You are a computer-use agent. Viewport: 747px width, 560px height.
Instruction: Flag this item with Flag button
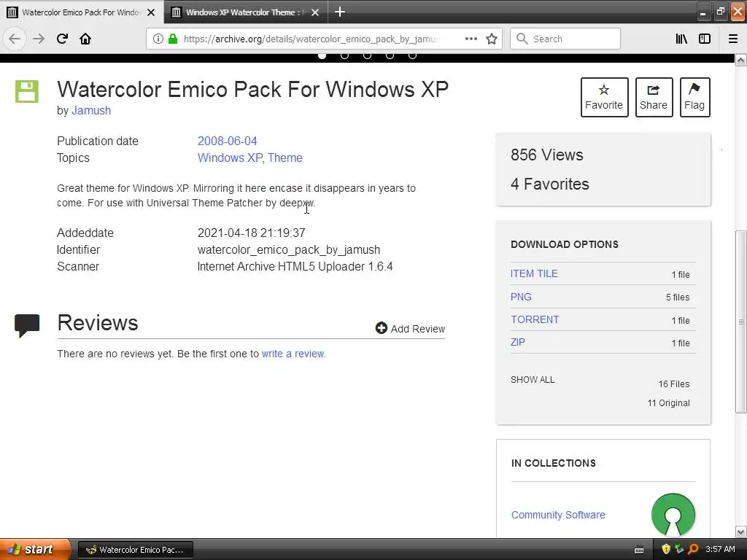[x=694, y=97]
